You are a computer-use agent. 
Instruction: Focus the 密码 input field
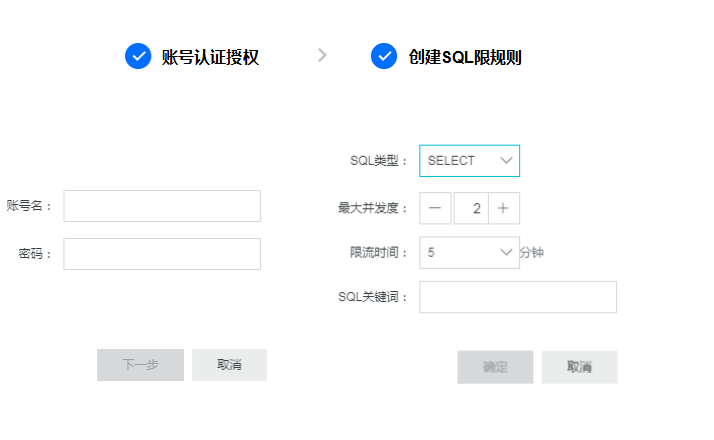162,254
